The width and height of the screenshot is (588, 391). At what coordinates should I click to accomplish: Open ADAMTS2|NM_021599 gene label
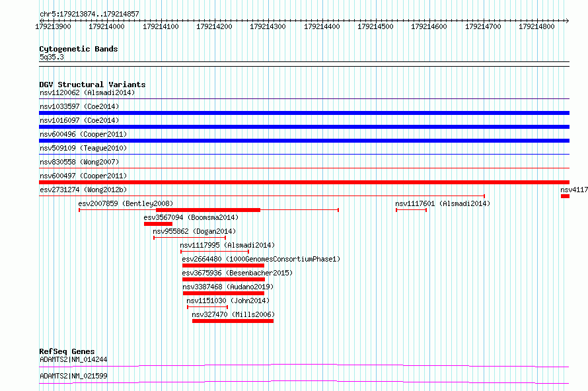[x=73, y=376]
